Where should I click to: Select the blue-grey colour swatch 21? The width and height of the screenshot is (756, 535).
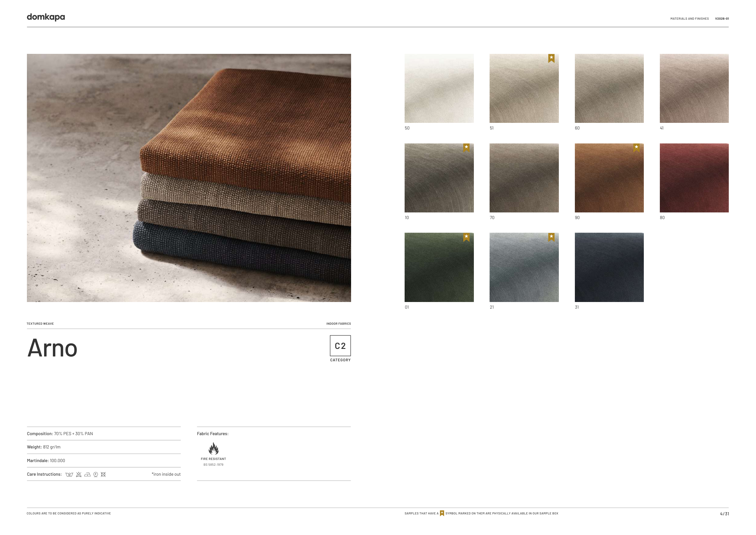pos(524,267)
